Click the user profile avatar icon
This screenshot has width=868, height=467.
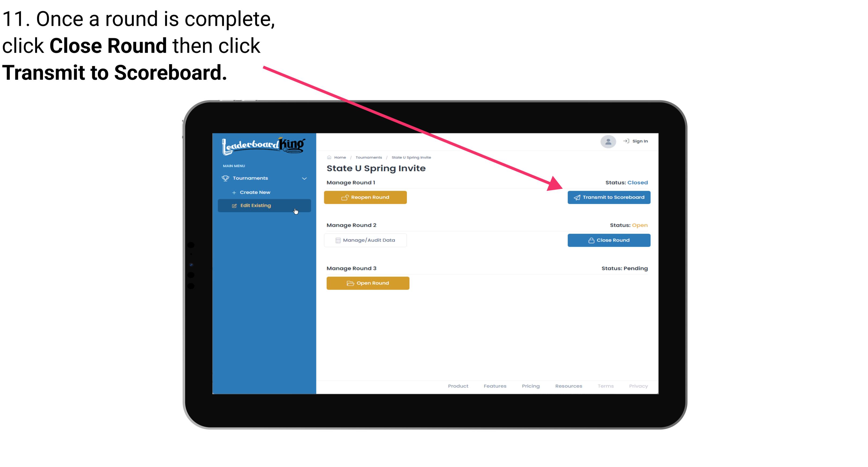tap(608, 142)
